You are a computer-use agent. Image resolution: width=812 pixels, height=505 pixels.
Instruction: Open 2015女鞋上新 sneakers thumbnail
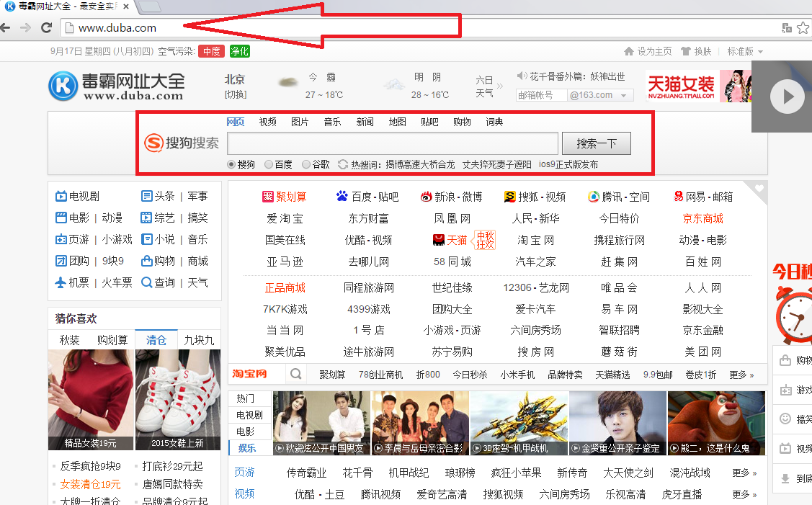178,399
